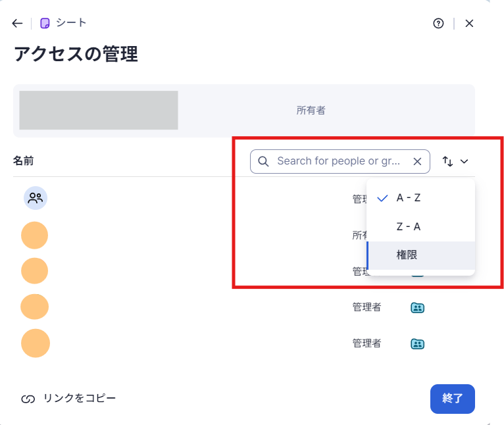
Task: Focus the Search for people or groups field
Action: (339, 161)
